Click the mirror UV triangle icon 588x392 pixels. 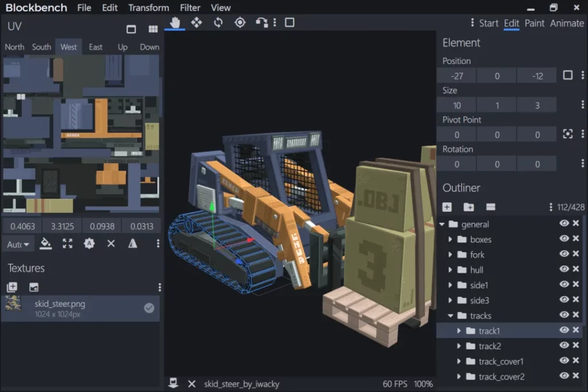[133, 243]
